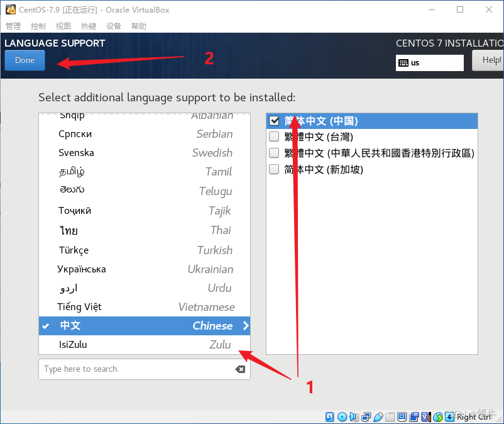The height and width of the screenshot is (424, 504).
Task: Click the us keyboard layout indicator
Action: click(x=430, y=63)
